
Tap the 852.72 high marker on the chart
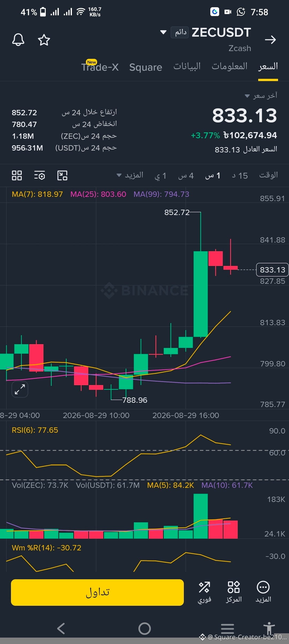[x=177, y=212]
